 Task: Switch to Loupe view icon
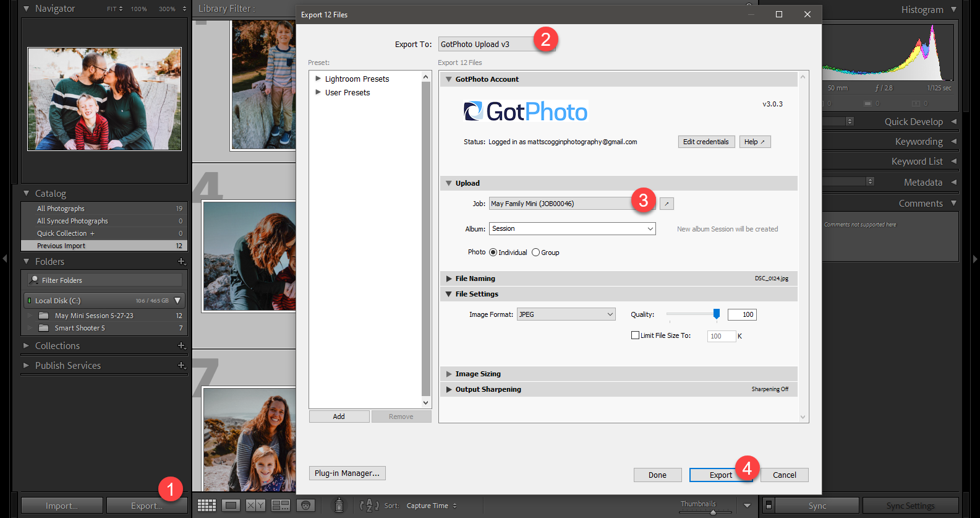231,506
